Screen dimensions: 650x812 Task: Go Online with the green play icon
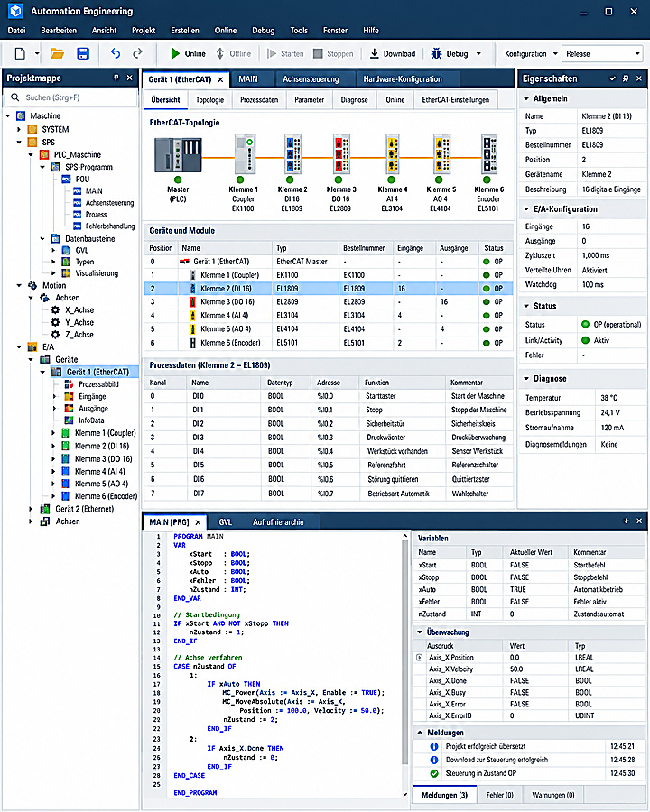click(175, 53)
